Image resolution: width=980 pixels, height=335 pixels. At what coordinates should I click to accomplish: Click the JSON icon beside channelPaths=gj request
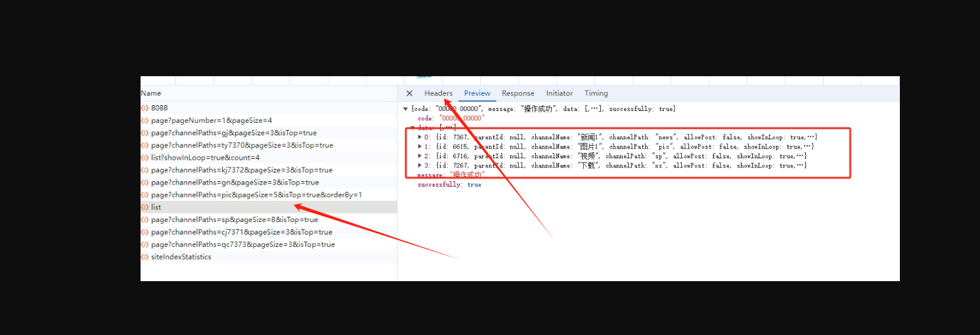145,133
